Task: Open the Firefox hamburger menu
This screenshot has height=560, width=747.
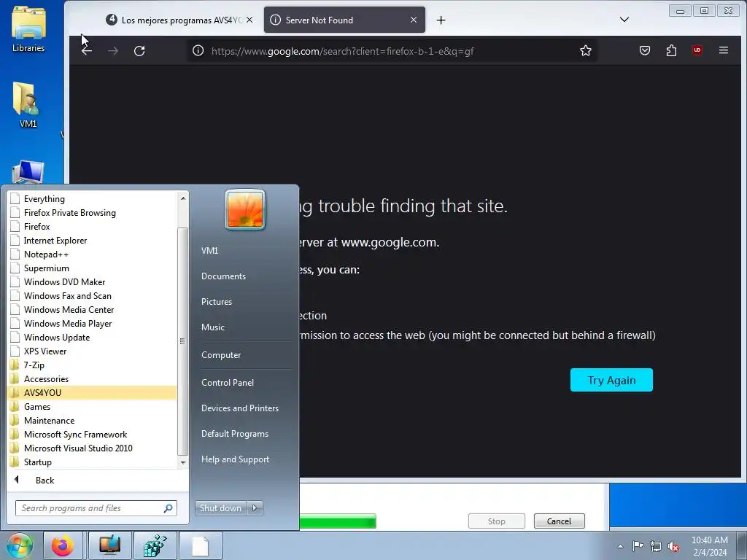Action: [x=723, y=50]
